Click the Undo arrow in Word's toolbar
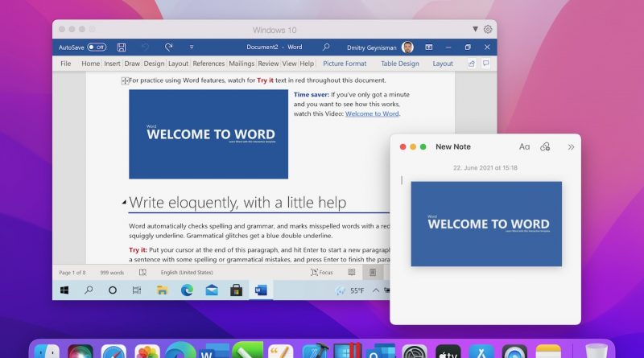This screenshot has width=644, height=358. pos(146,47)
